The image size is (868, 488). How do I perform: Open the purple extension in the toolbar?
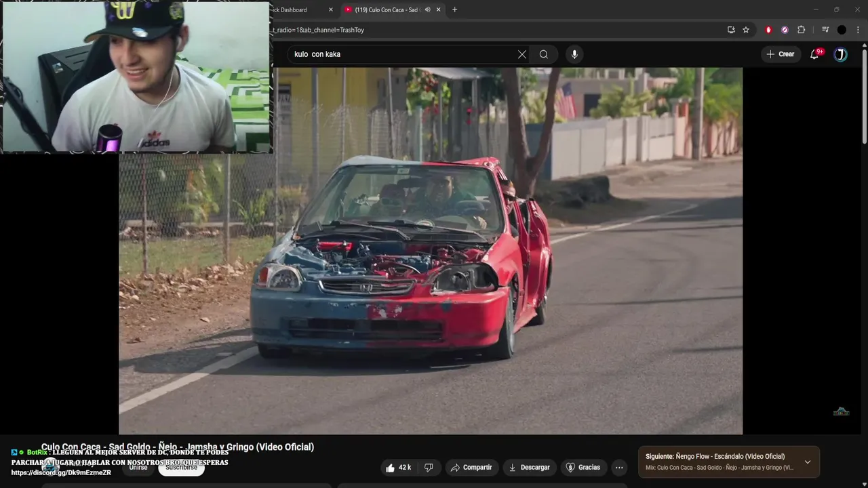(x=785, y=30)
